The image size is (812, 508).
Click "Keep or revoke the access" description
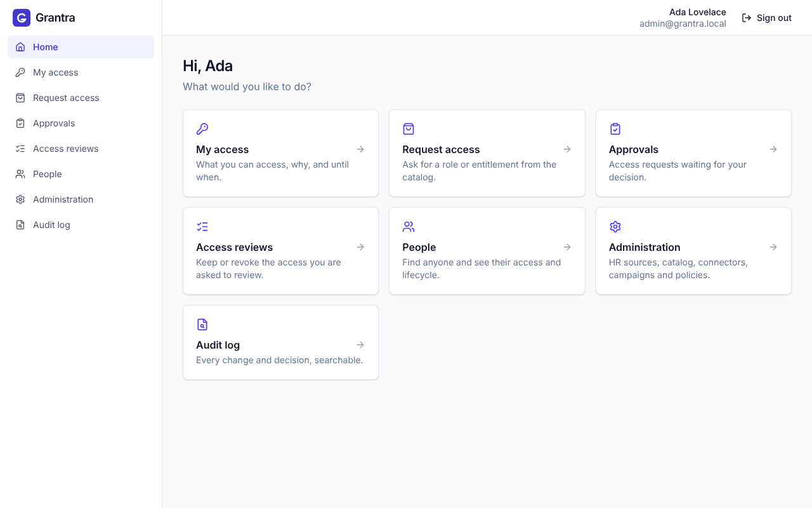coord(268,269)
